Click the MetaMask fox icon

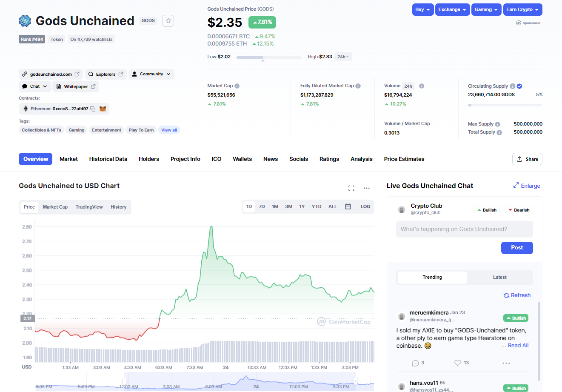point(103,109)
